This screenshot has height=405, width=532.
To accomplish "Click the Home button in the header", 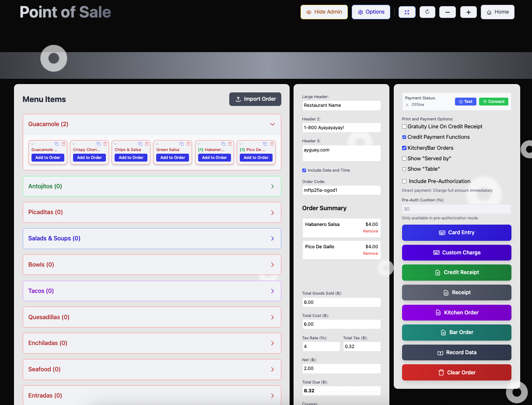I will pos(497,12).
